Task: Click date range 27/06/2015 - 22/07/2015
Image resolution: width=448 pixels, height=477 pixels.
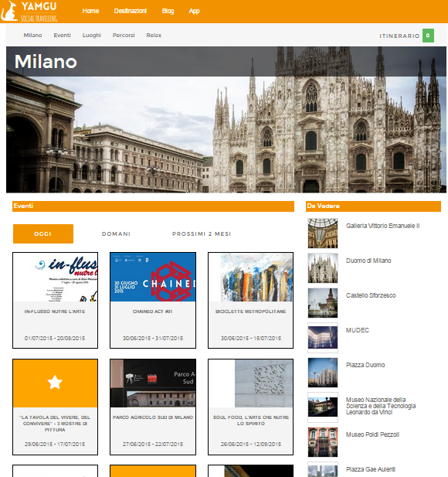Action: tap(153, 445)
